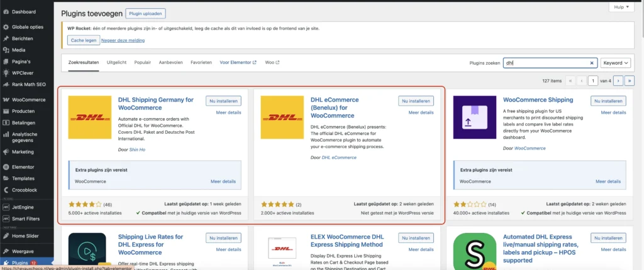
Task: Clear the plugin search field X icon
Action: (591, 63)
